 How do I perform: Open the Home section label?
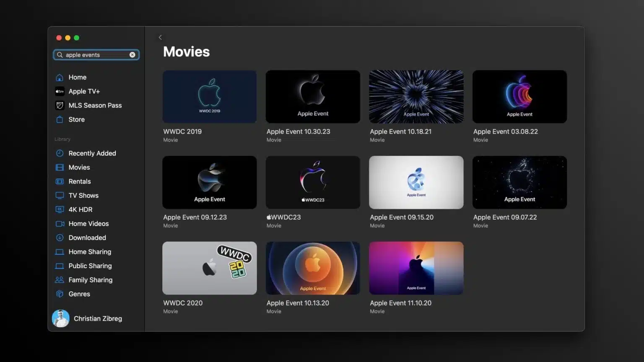[x=78, y=78]
